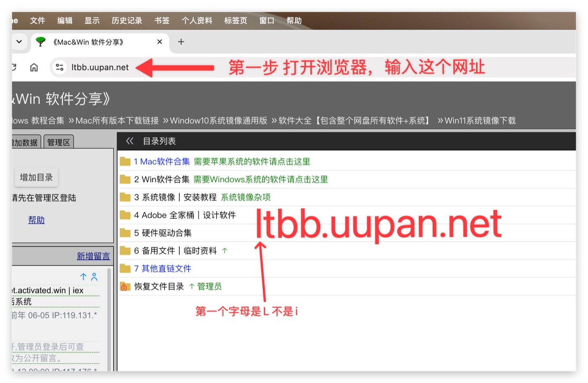Open the 文件 menu

[x=37, y=21]
